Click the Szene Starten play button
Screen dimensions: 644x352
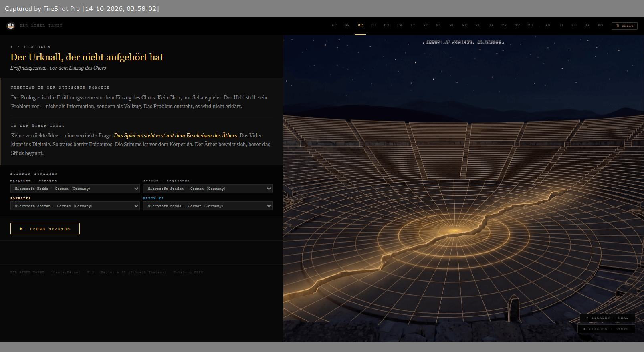[x=45, y=229]
